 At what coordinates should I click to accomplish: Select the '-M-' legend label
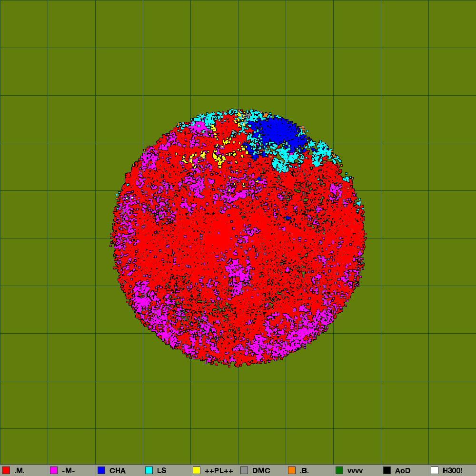[x=68, y=471]
